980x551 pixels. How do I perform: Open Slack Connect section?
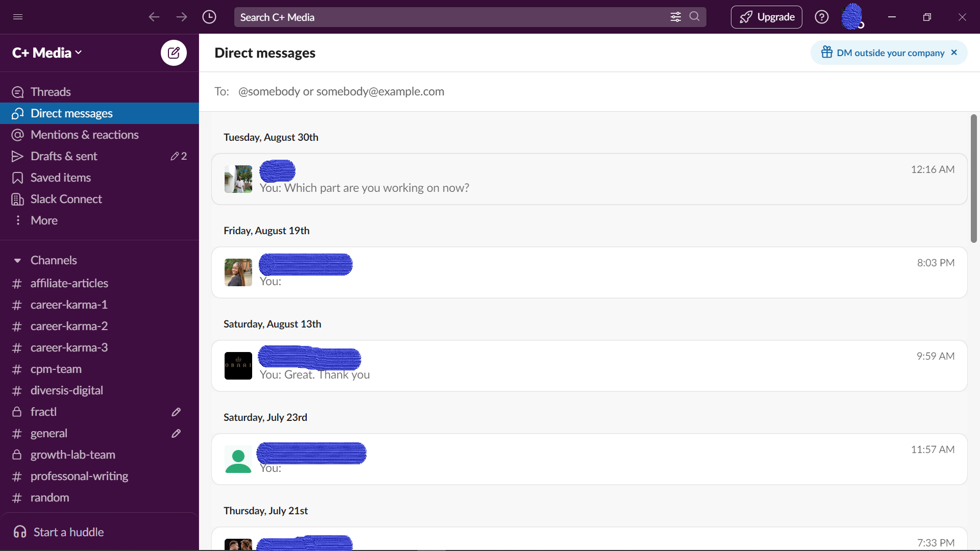click(66, 198)
